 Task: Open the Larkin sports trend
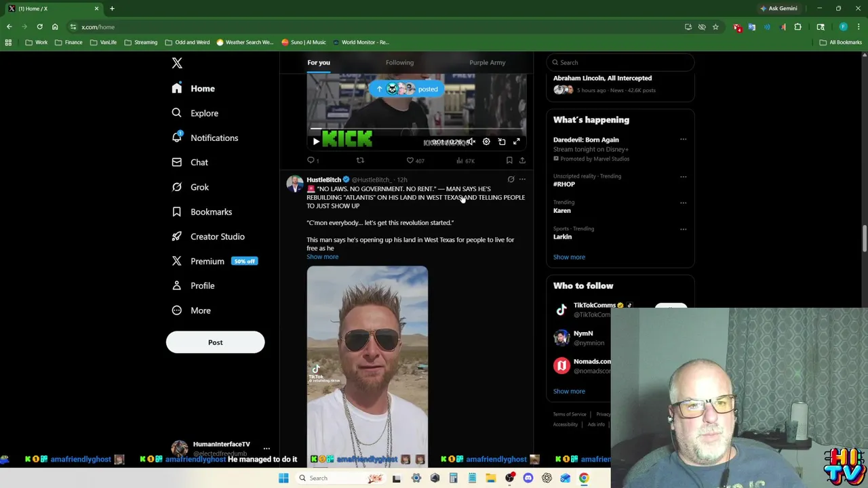click(562, 237)
